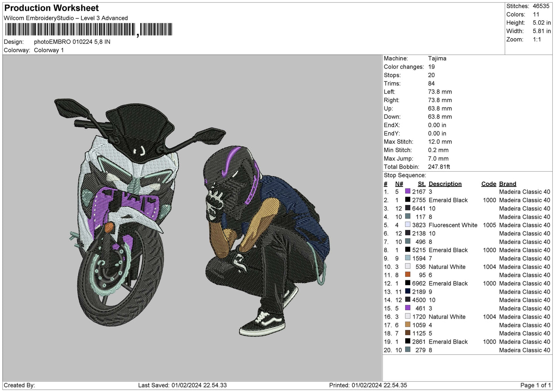This screenshot has height=392, width=555.
Task: Select the N# column header
Action: click(399, 184)
